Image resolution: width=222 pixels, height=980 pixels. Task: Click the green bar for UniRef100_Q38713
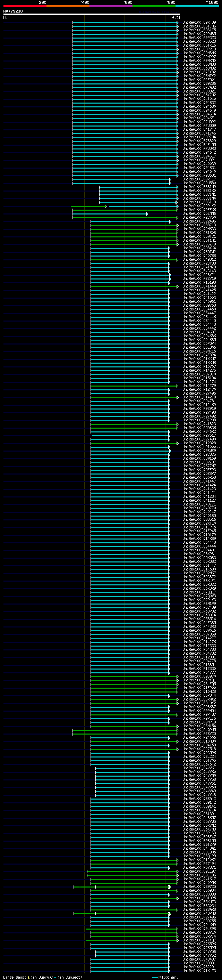pos(134,225)
